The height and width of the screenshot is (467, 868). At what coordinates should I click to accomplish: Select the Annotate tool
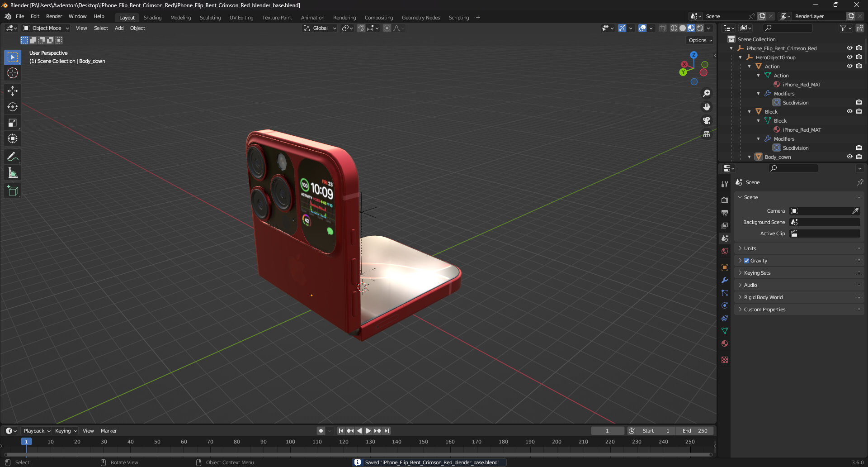[13, 157]
